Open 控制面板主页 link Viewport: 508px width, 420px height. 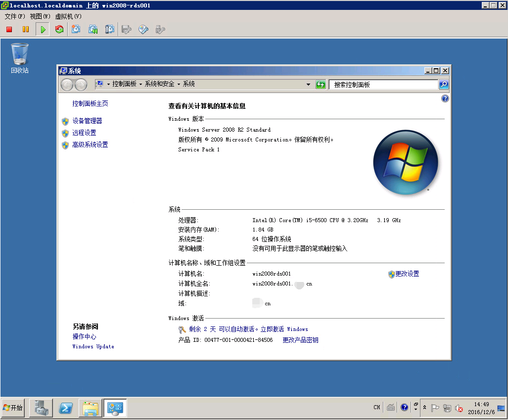pos(90,103)
